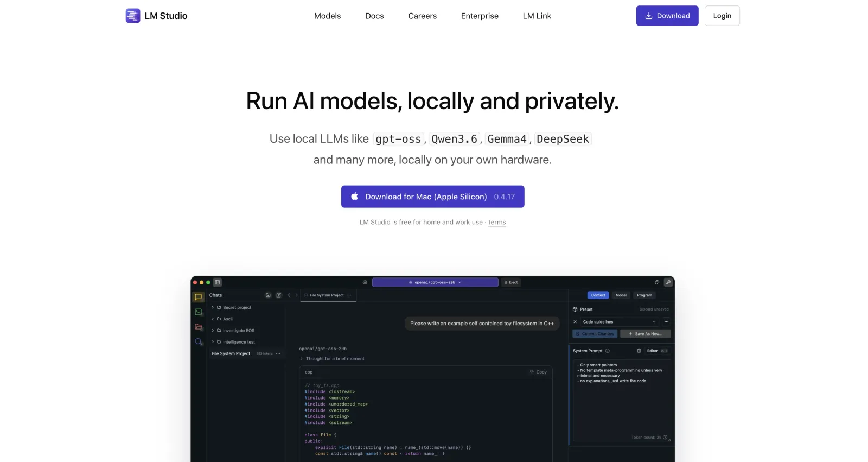Click the back navigation arrow
This screenshot has height=462, width=868.
click(289, 295)
